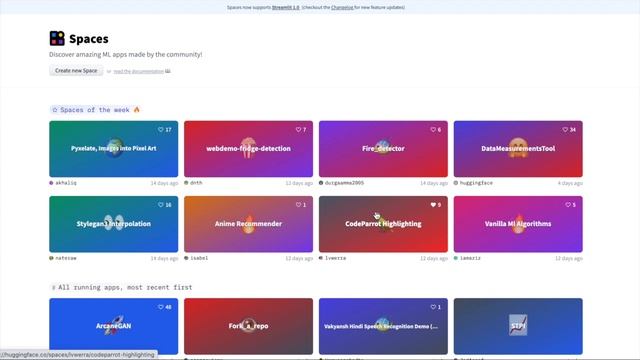Image resolution: width=640 pixels, height=360 pixels.
Task: Open the Vakyansh Hindi Speech Recognition Demo card
Action: (x=383, y=326)
